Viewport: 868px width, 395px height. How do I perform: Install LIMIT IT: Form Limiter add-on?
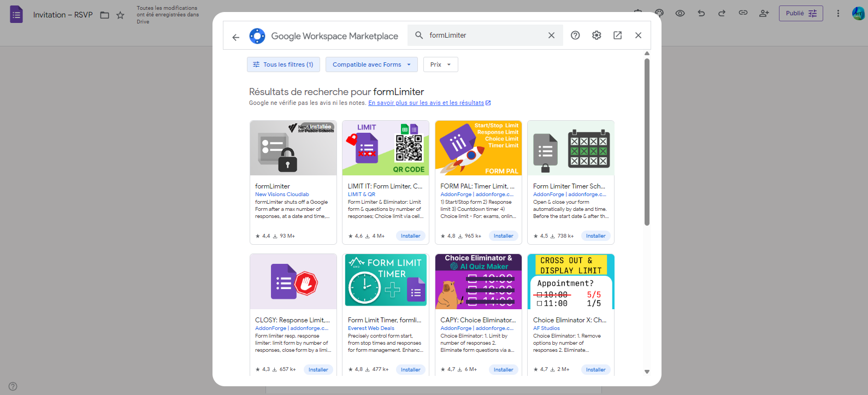pyautogui.click(x=411, y=236)
